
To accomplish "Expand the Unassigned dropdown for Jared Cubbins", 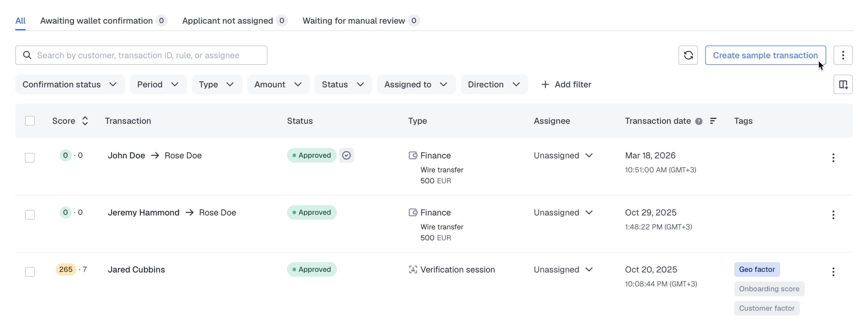I will pos(563,269).
